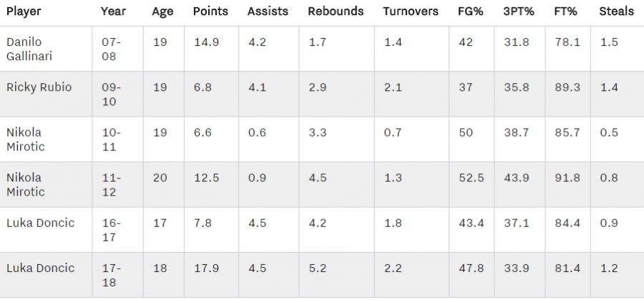Click the Turnovers column header
Screen dimensions: 644x300
pyautogui.click(x=410, y=11)
